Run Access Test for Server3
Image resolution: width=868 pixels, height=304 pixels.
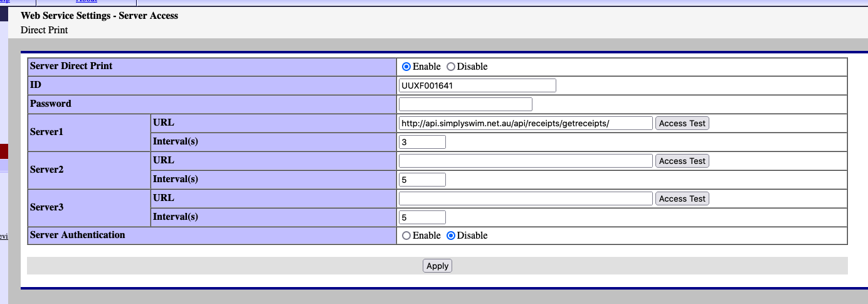coord(682,198)
